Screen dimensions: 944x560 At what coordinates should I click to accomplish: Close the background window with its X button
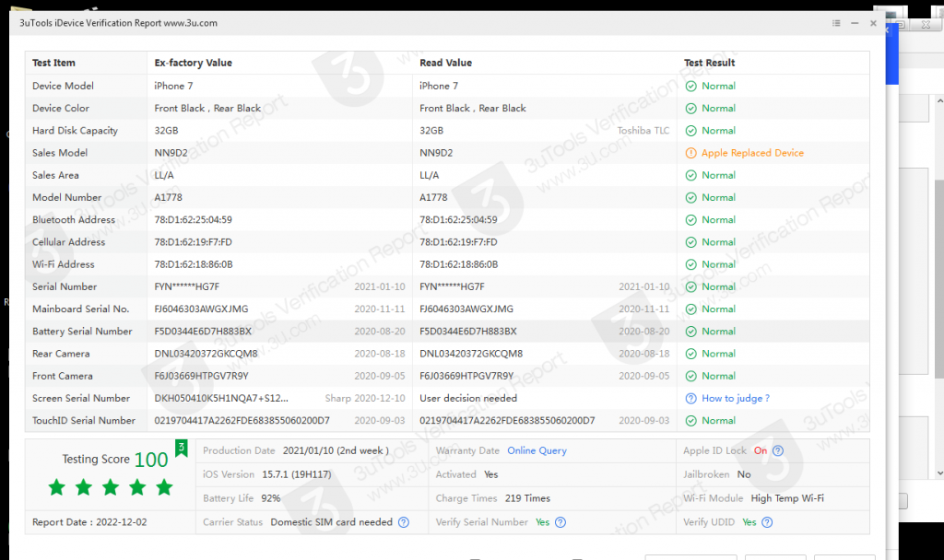pyautogui.click(x=926, y=25)
